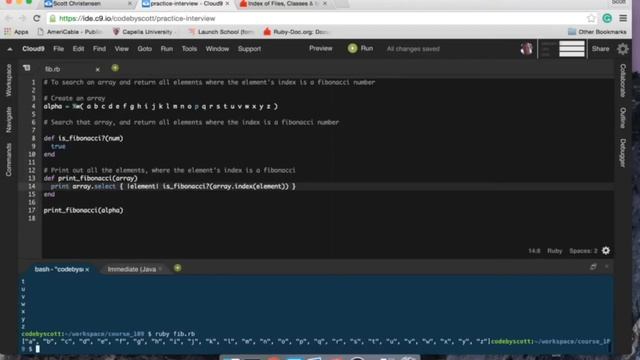Open the Edit menu
Viewport: 640px width, 360px height.
tap(78, 49)
